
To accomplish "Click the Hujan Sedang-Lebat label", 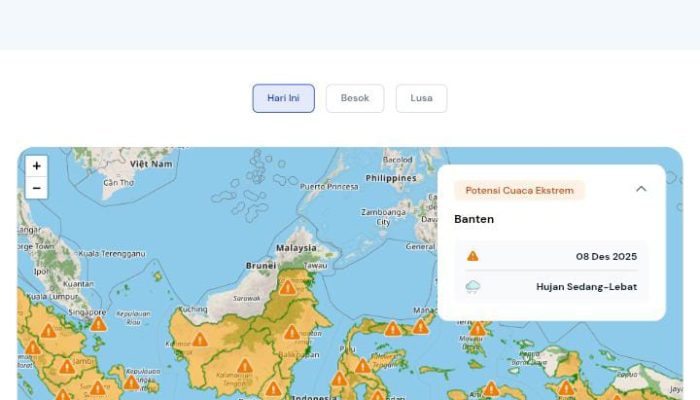I will [586, 287].
